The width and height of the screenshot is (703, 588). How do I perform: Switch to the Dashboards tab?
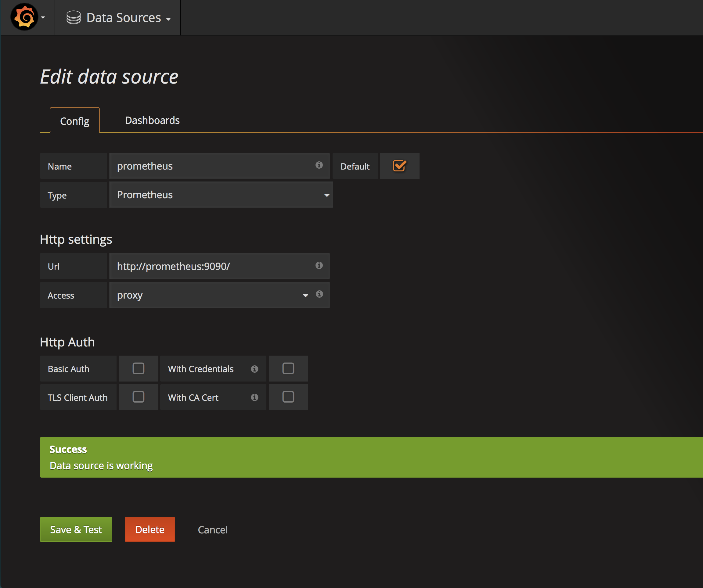[x=152, y=120]
